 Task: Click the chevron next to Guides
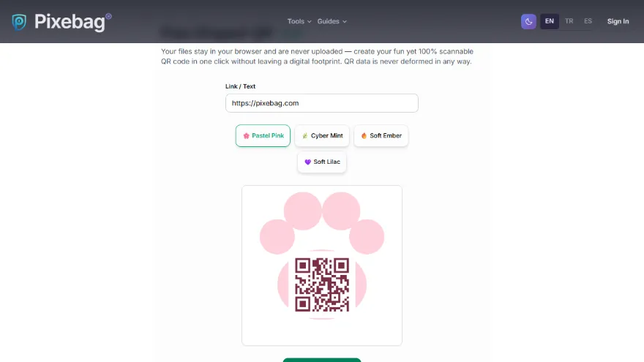point(345,22)
